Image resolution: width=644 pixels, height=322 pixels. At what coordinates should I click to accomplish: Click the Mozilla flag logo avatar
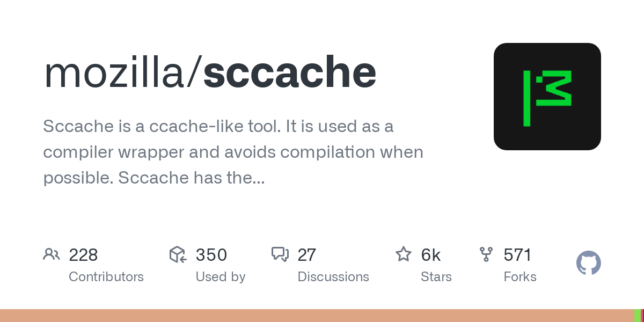547,97
